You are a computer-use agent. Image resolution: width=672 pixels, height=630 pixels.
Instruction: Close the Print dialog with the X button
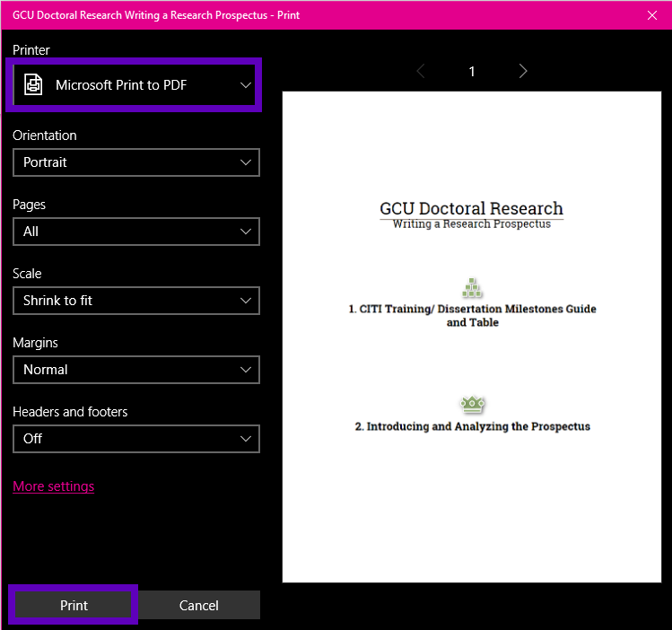coord(652,15)
